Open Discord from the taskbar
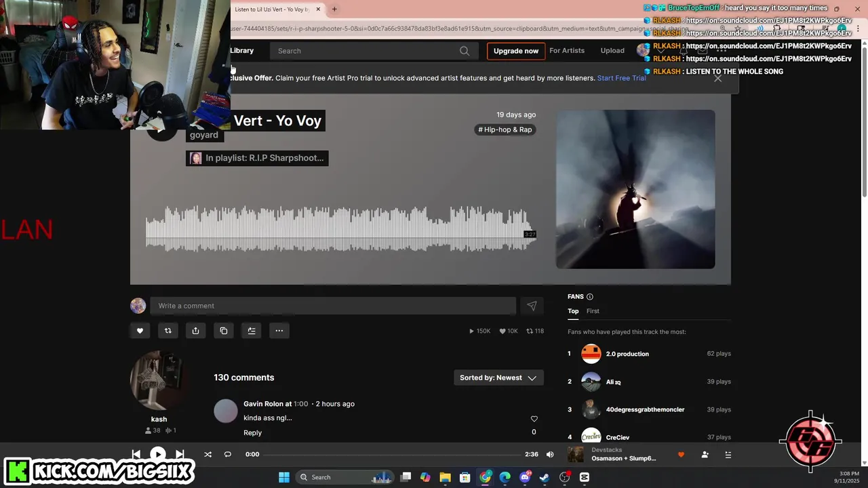 (524, 477)
